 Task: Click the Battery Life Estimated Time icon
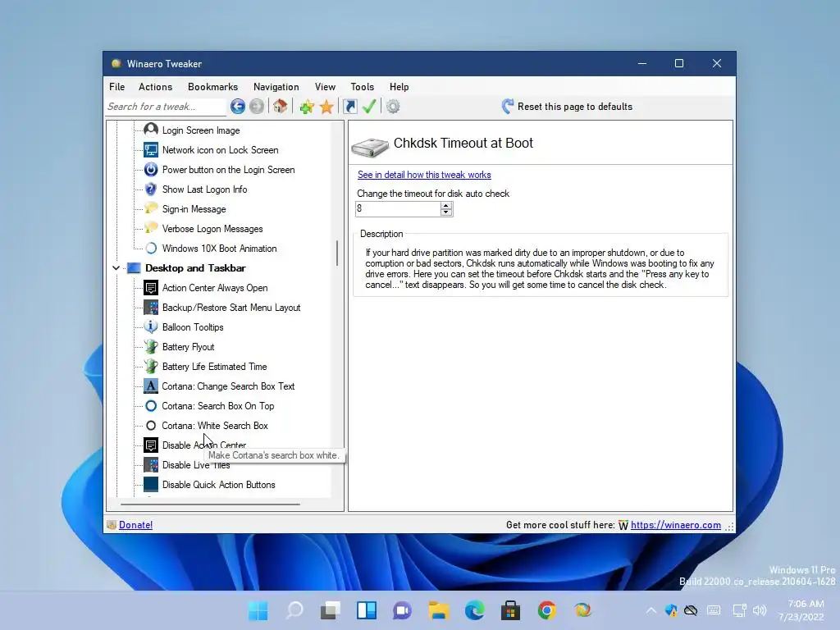(151, 367)
